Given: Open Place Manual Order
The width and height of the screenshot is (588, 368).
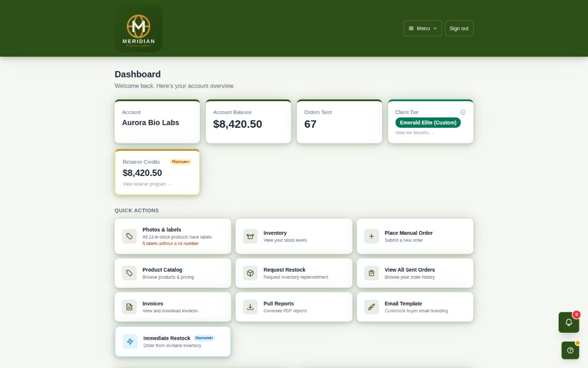Looking at the screenshot, I should [x=415, y=236].
